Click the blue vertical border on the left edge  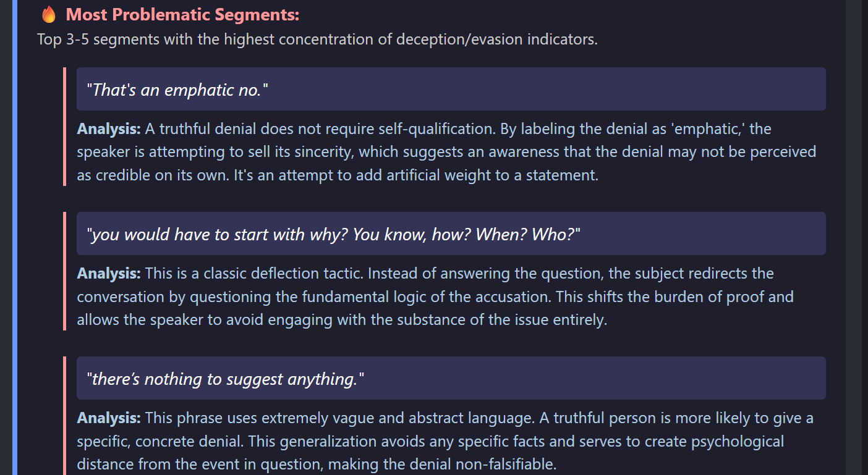pyautogui.click(x=15, y=237)
